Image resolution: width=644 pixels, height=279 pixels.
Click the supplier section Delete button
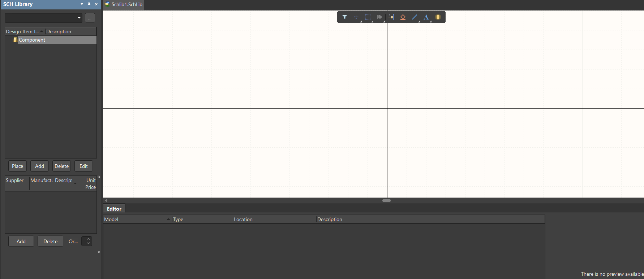tap(50, 241)
